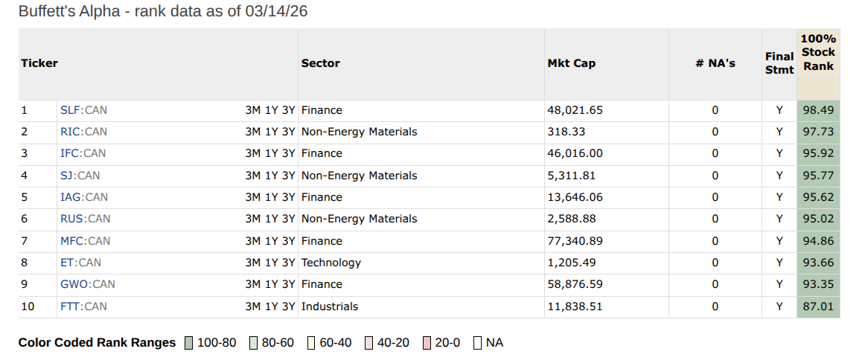Click the 100-80 rank range color swatch

click(188, 343)
